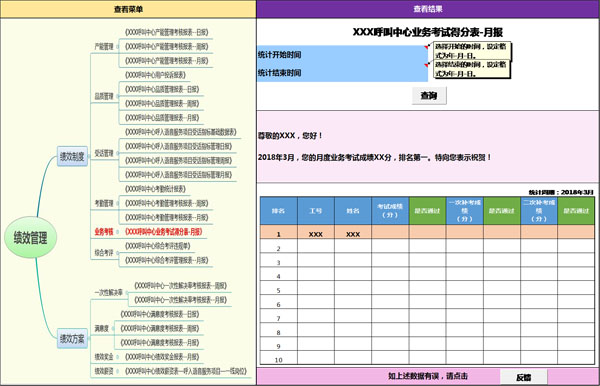Open XXX呼叫中心业务考试得分表-月报 link
This screenshot has height=386, width=600.
163,231
